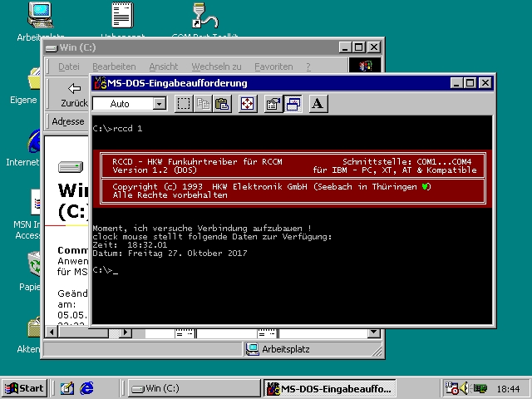Click the DOS prompt cursor line 'C:\>_'

coord(106,270)
